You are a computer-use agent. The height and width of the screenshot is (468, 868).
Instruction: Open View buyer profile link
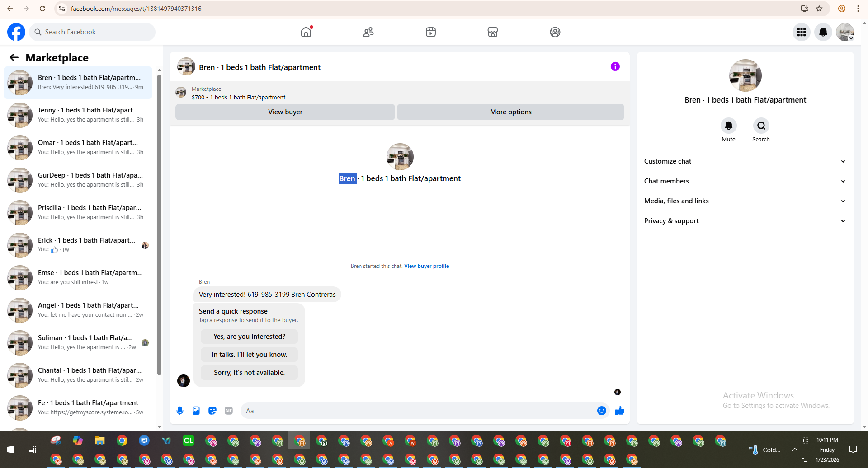pos(426,266)
